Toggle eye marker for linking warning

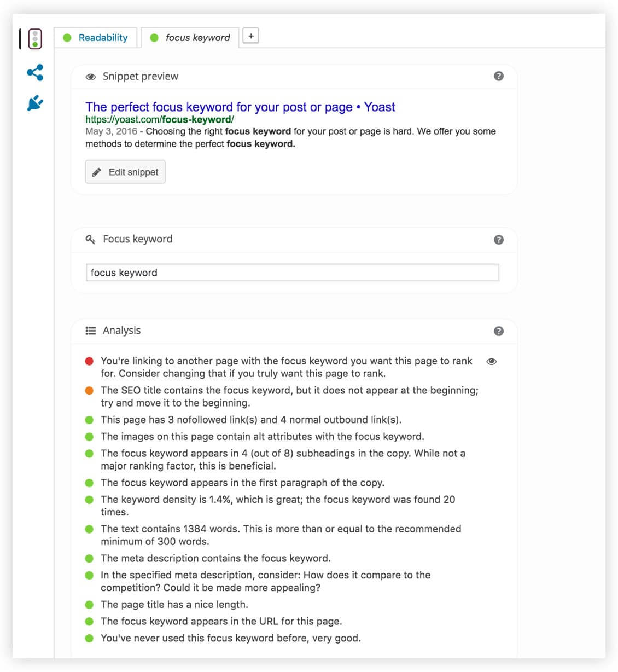[x=491, y=361]
